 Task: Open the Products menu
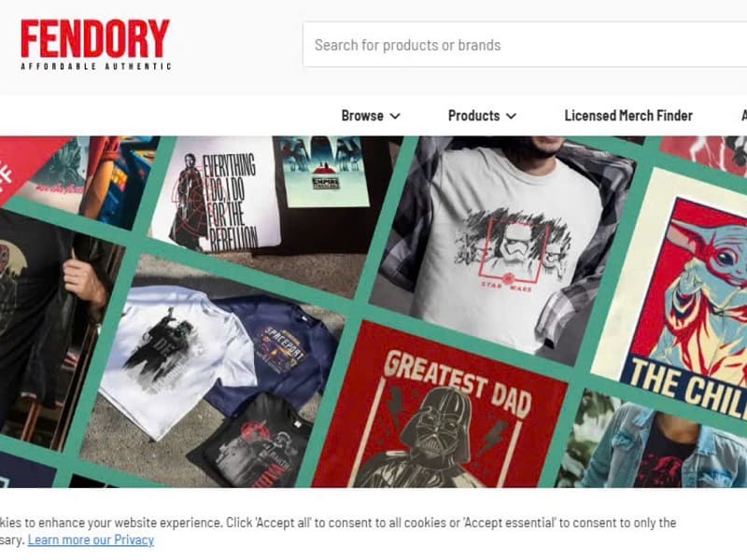pos(482,116)
